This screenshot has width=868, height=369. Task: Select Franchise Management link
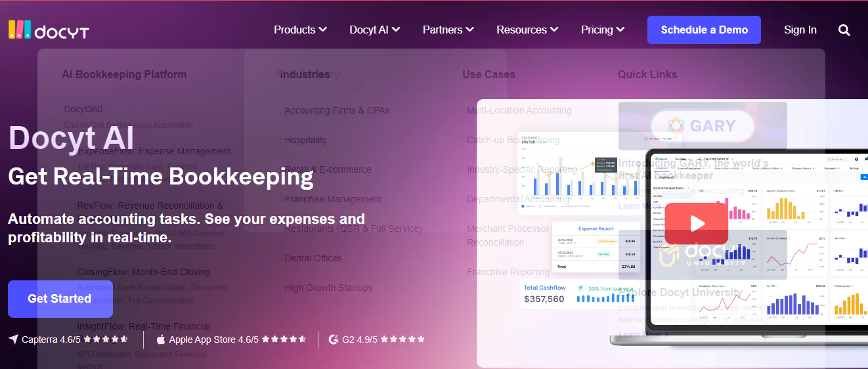coord(333,199)
